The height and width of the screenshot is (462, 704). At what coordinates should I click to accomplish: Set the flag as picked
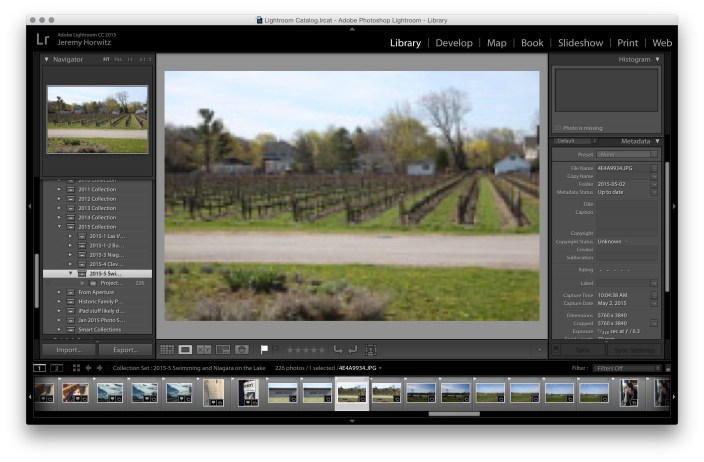(264, 350)
